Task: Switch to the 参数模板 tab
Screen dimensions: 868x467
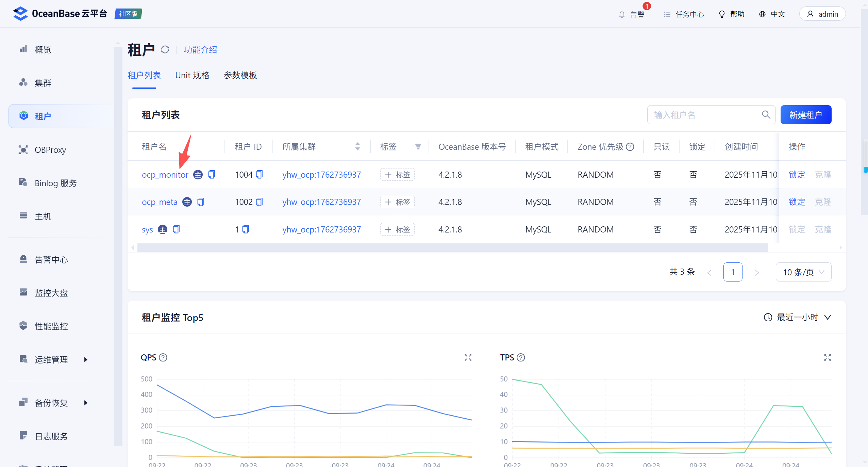Action: click(x=240, y=75)
